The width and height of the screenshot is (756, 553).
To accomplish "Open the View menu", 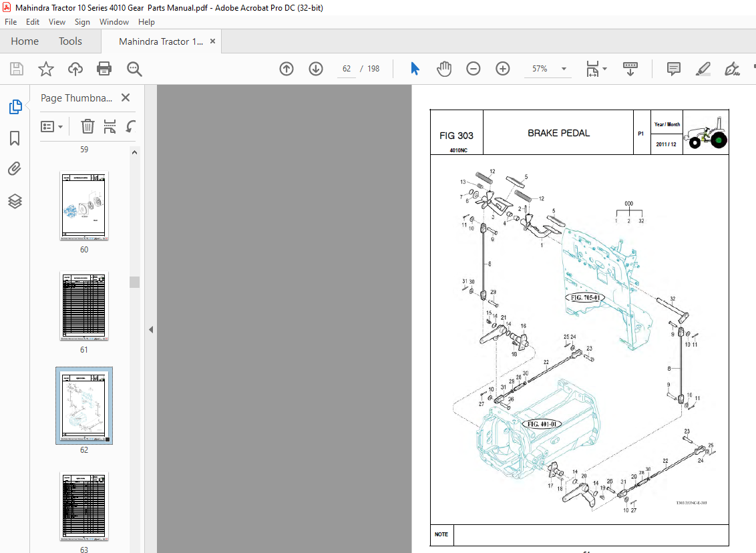I will [57, 21].
